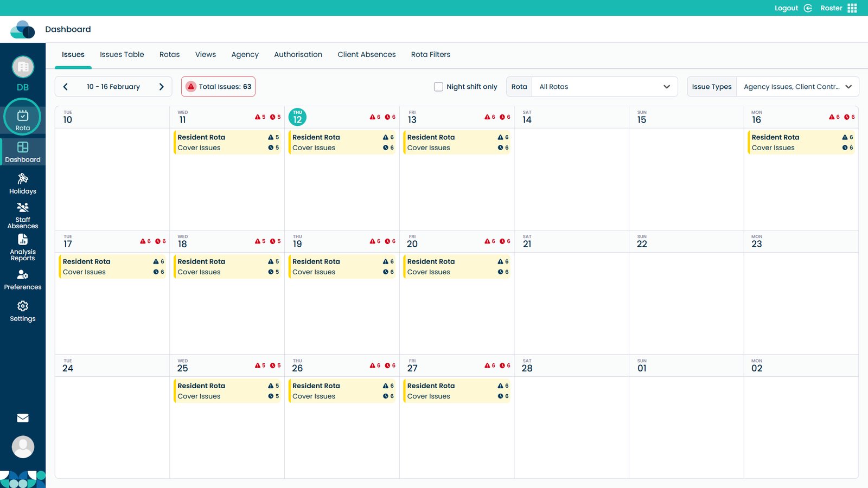Enable the Night shift only checkbox

click(x=438, y=87)
